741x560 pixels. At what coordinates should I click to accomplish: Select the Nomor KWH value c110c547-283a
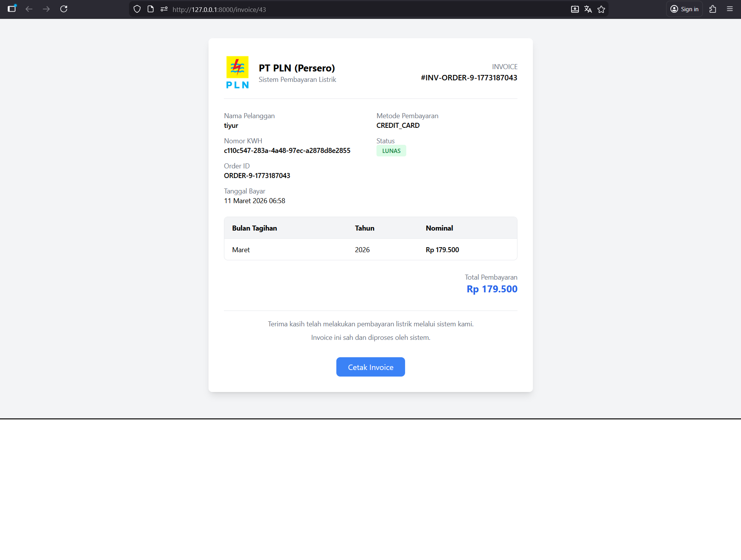tap(287, 151)
